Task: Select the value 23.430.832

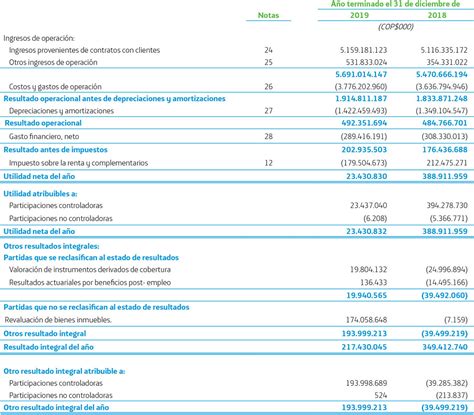Action: 367,231
